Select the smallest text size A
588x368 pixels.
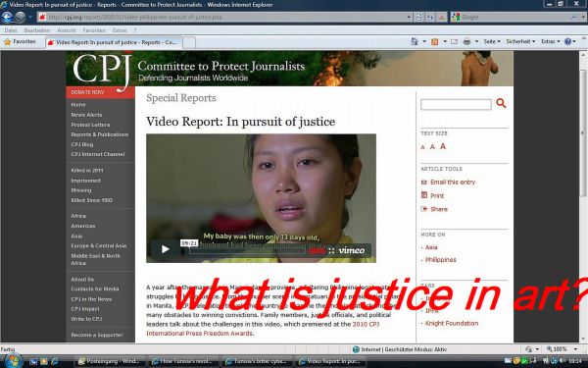coord(423,147)
